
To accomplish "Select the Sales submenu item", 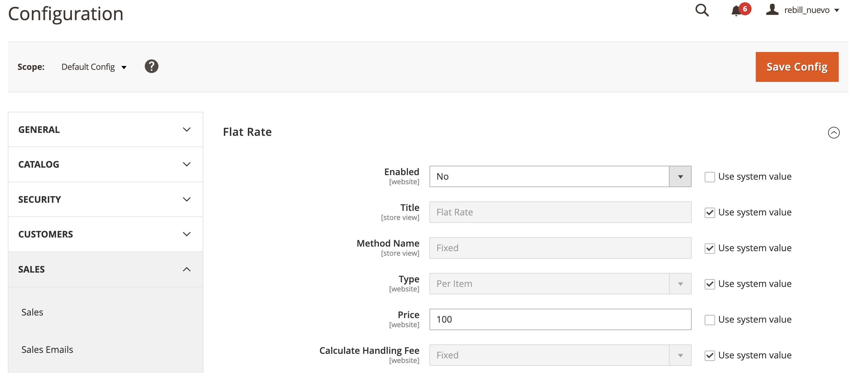I will (32, 312).
